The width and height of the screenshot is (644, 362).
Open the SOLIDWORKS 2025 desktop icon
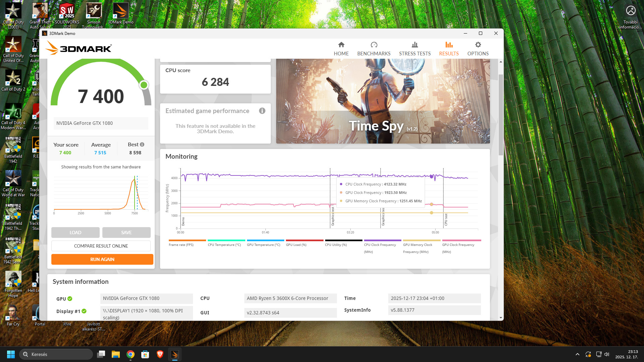[x=67, y=15]
